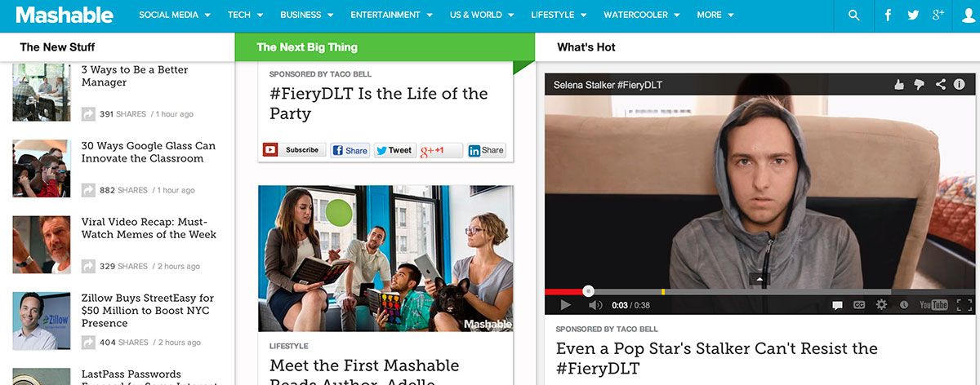Expand the Entertainment dropdown
Screen dimensions: 980x385
pos(392,15)
